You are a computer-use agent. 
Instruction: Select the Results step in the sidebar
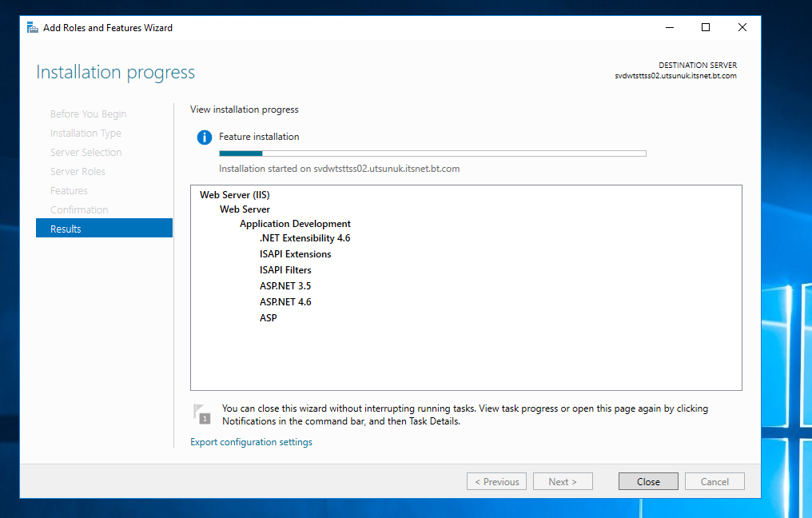[x=104, y=229]
